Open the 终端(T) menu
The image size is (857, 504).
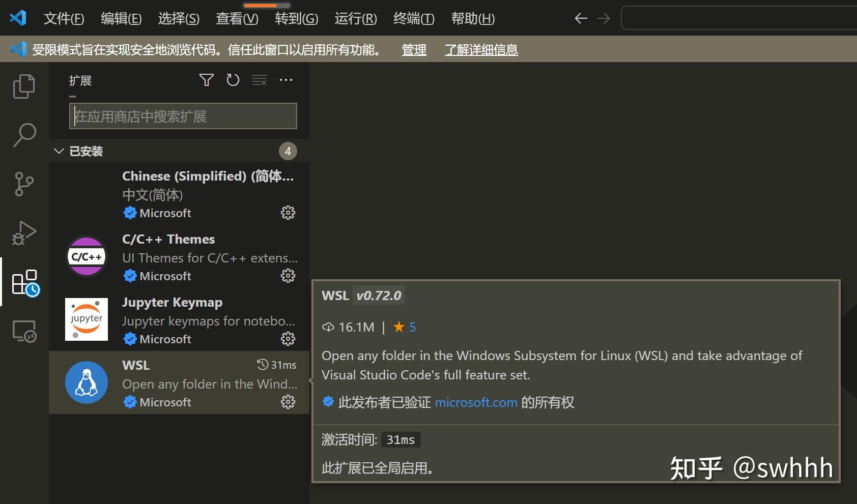(414, 19)
